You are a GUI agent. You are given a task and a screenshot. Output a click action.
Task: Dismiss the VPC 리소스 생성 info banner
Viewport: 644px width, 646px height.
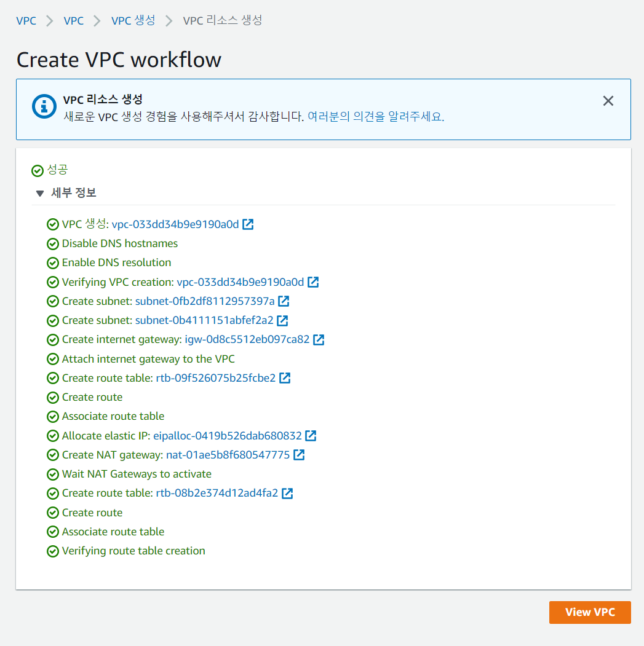click(608, 101)
